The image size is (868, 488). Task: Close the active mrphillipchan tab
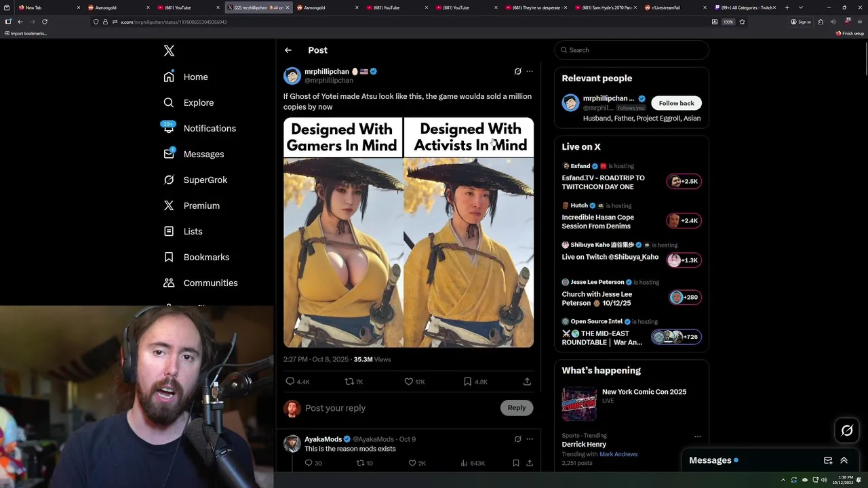(288, 7)
